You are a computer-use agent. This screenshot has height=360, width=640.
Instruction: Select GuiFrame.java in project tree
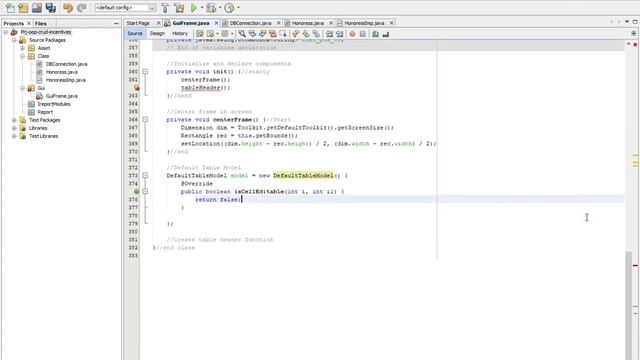62,96
